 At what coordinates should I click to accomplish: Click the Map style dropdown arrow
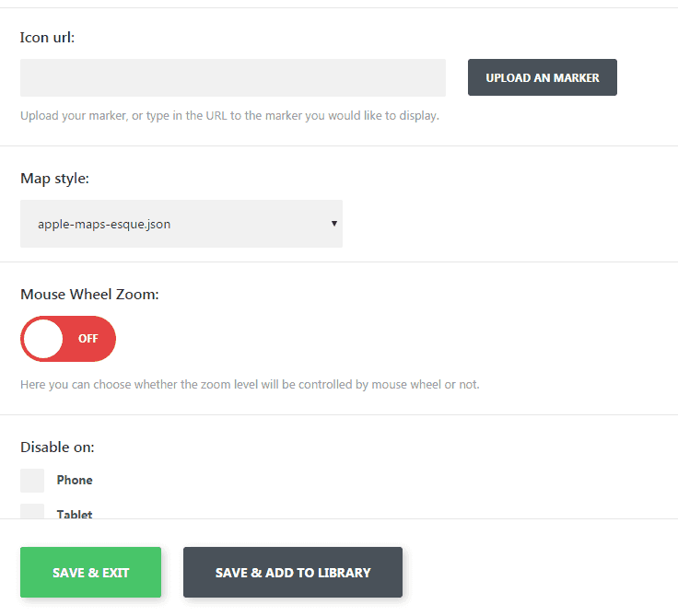[334, 224]
